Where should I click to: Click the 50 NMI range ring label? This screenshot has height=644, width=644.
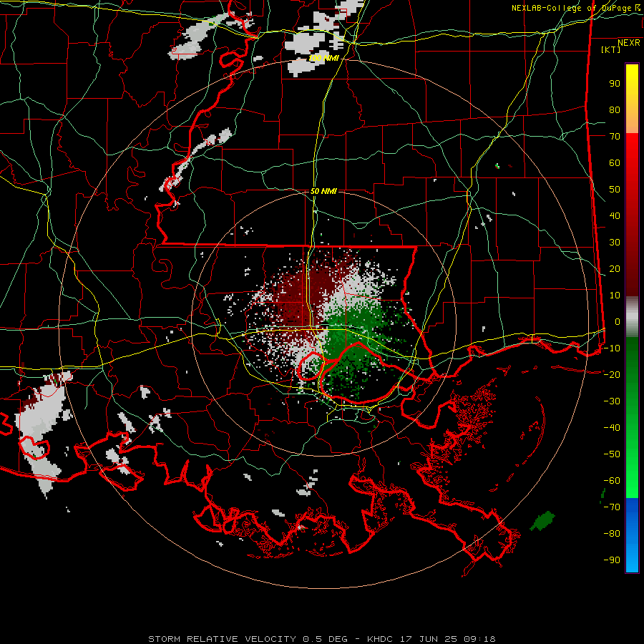pyautogui.click(x=323, y=191)
